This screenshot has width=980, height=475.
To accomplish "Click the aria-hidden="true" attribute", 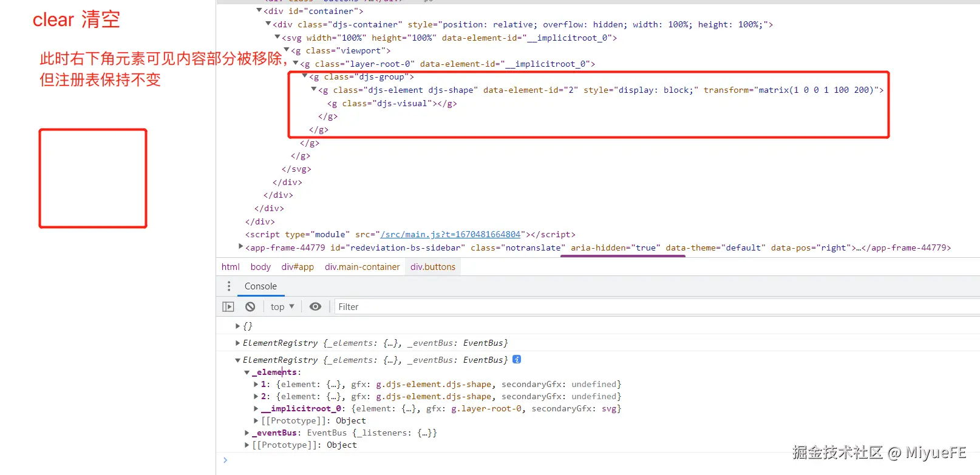I will coord(616,248).
